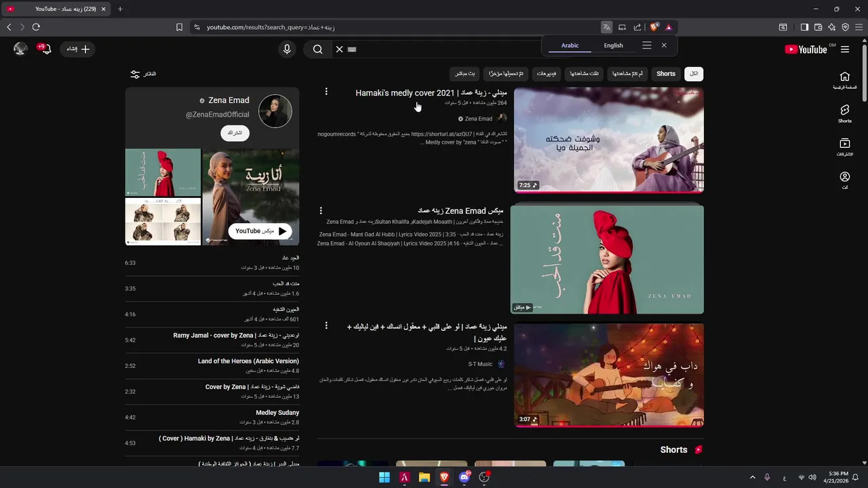The height and width of the screenshot is (488, 868).
Task: Close the translate popup
Action: point(664,45)
